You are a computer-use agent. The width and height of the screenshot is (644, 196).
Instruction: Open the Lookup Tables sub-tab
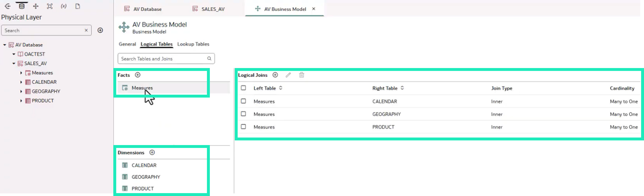click(193, 44)
